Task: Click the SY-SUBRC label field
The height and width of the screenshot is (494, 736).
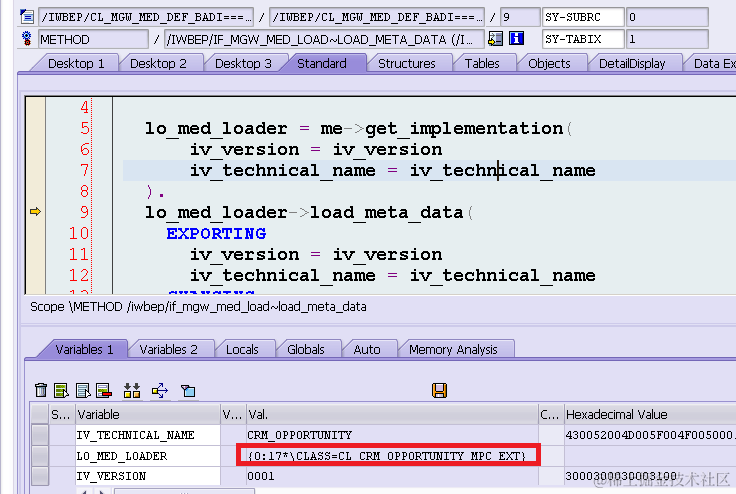Action: [x=583, y=17]
